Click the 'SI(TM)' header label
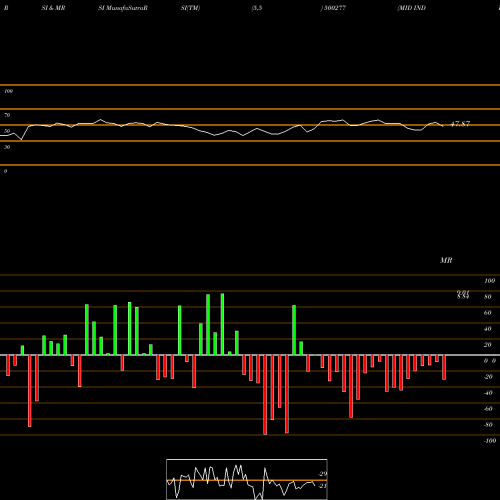500x500 pixels. pos(190,8)
